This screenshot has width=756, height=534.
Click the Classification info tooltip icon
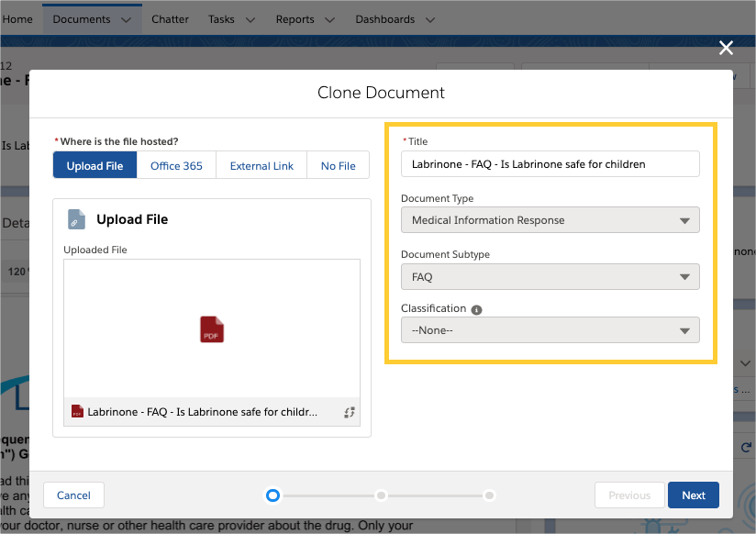477,309
